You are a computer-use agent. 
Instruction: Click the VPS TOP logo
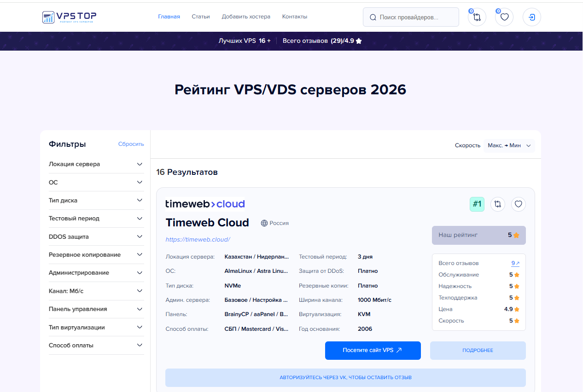pos(69,17)
